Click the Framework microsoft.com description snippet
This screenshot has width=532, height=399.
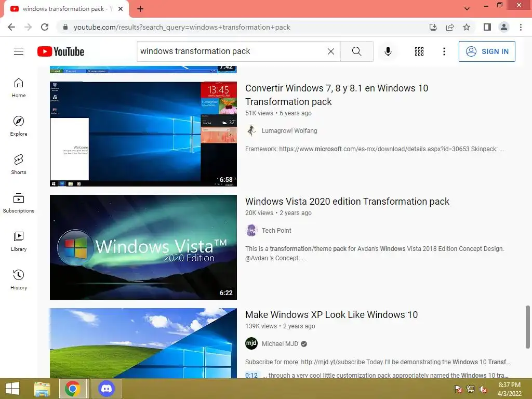pyautogui.click(x=375, y=149)
